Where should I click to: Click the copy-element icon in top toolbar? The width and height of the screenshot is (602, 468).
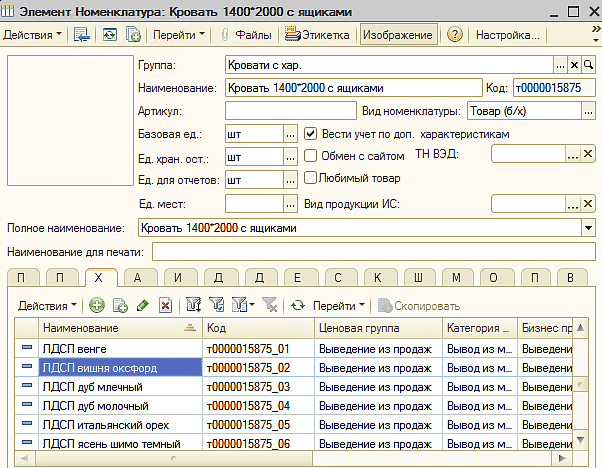pyautogui.click(x=133, y=35)
